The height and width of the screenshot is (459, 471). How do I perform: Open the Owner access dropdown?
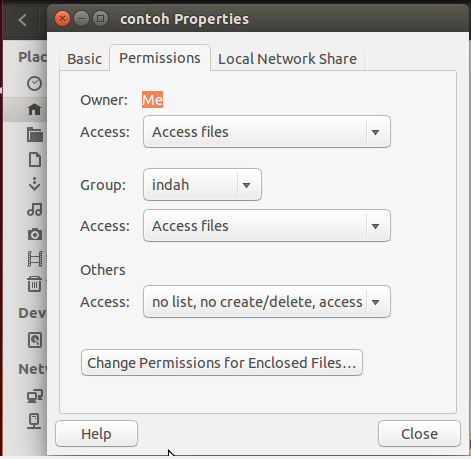(x=267, y=132)
